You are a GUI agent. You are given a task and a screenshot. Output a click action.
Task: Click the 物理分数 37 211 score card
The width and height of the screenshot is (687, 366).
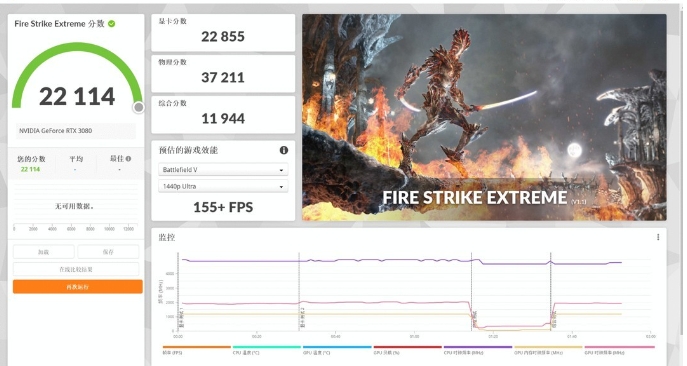coord(223,74)
